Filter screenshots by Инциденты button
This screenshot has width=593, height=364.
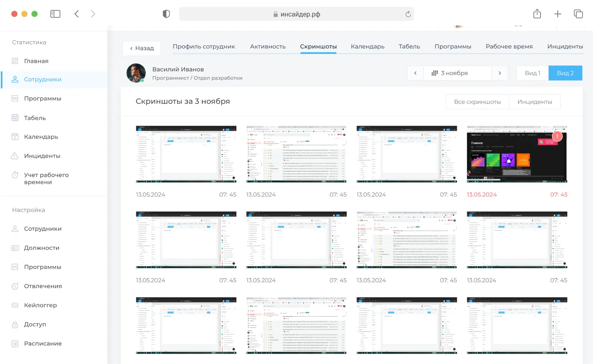coord(535,102)
